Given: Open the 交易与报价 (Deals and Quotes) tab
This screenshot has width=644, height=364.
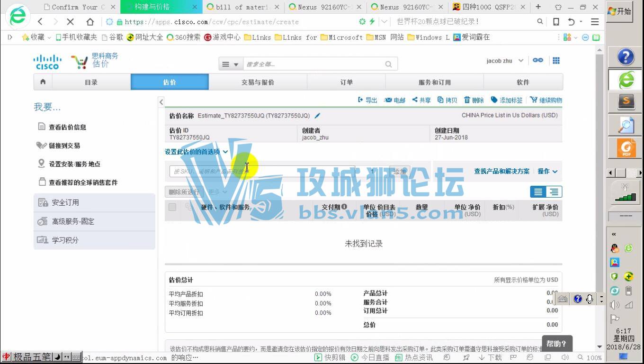Looking at the screenshot, I should pos(258,82).
